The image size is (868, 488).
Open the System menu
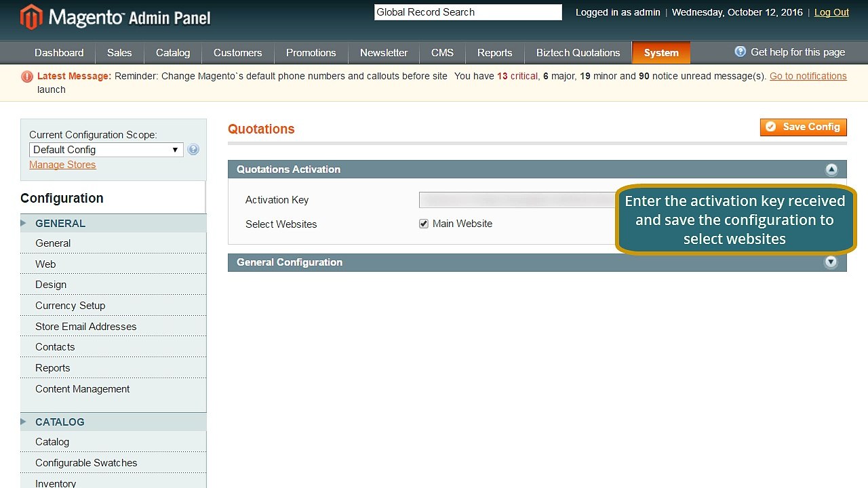661,53
